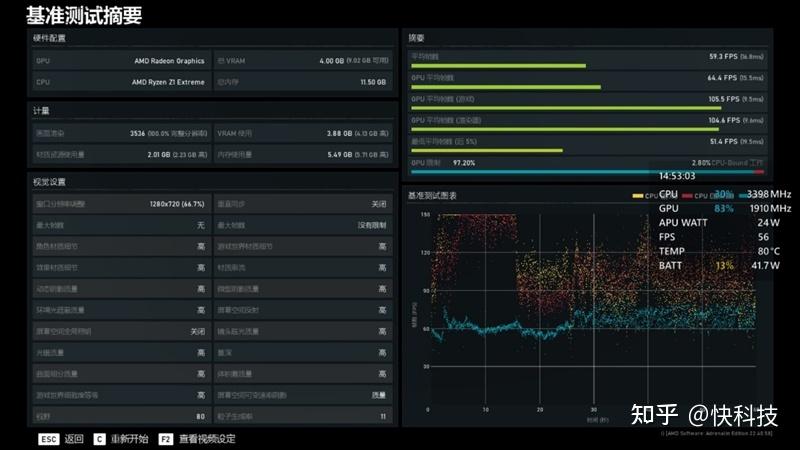The width and height of the screenshot is (800, 450).
Task: Choose 重新开始 to restart benchmark
Action: click(x=130, y=439)
